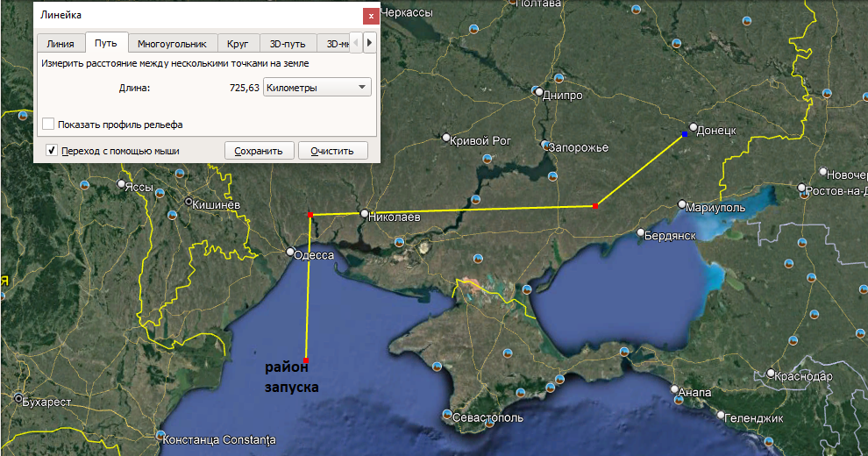This screenshot has height=456, width=868.
Task: Click the Днипро city marker
Action: point(539,92)
